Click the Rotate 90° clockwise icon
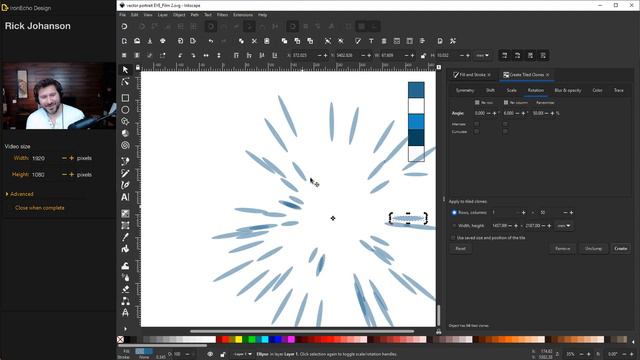The height and width of the screenshot is (360, 640). pyautogui.click(x=193, y=56)
